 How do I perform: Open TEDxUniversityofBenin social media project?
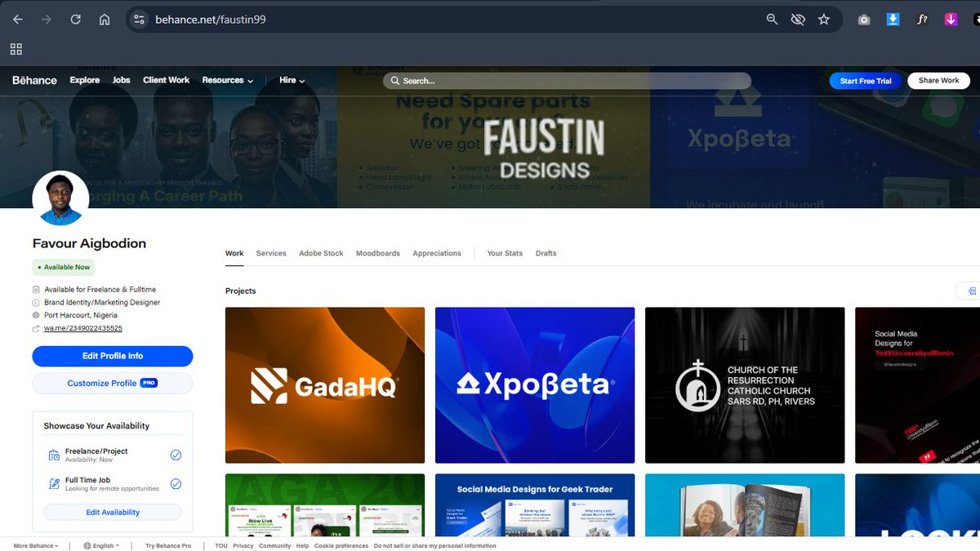coord(917,385)
